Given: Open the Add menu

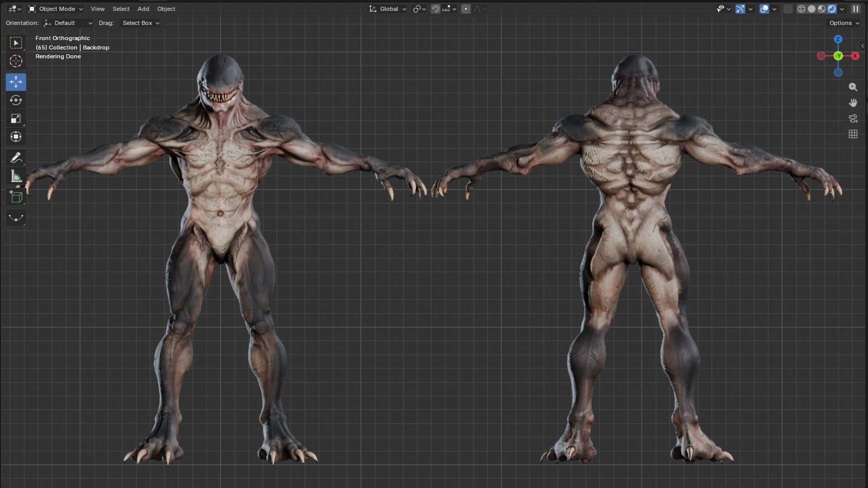Looking at the screenshot, I should [143, 9].
